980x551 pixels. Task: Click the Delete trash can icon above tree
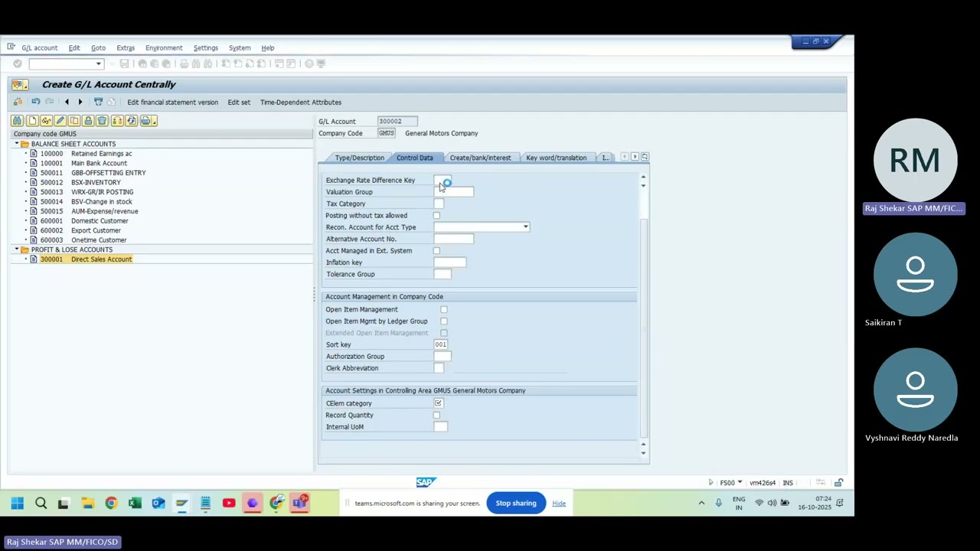[x=102, y=121]
